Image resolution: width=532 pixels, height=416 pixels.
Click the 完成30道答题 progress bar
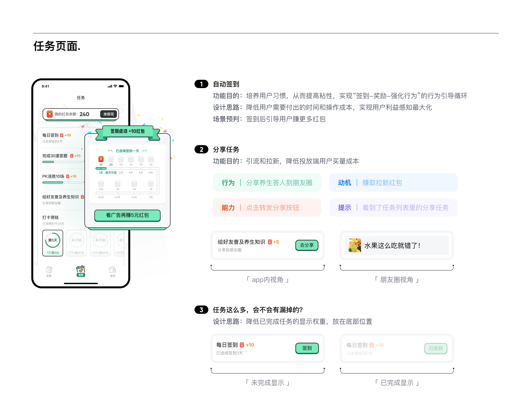tap(62, 162)
